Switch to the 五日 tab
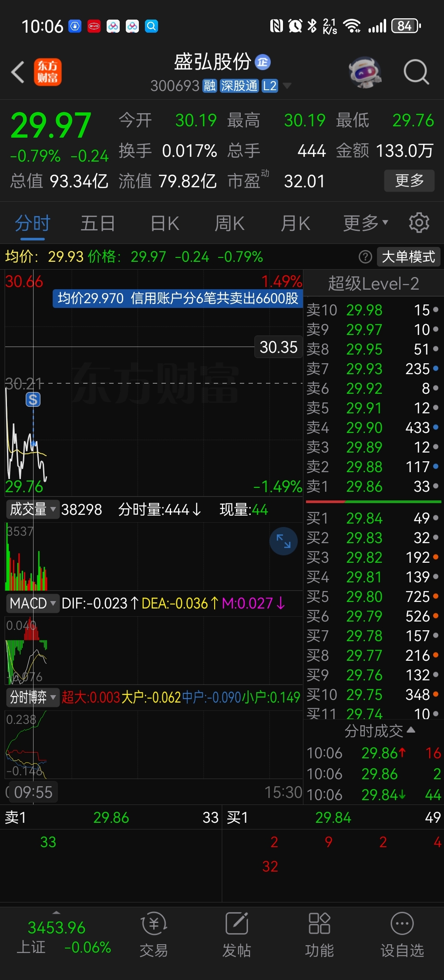The image size is (444, 980). pyautogui.click(x=98, y=223)
